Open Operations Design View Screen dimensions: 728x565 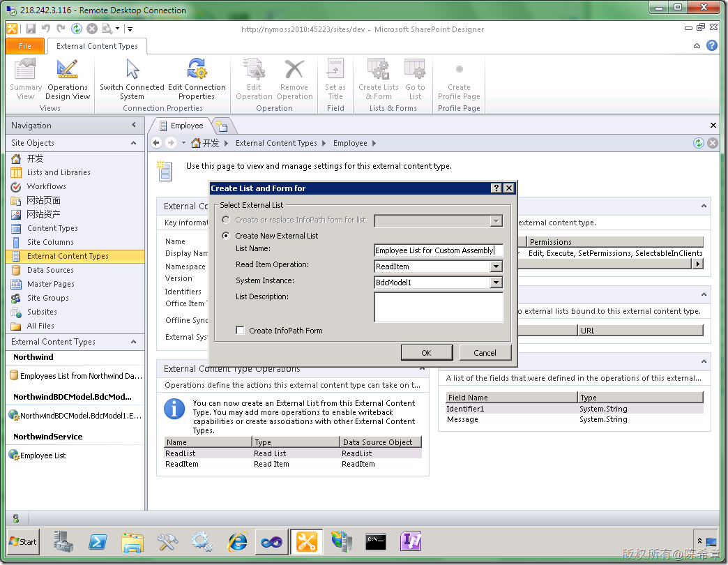68,80
